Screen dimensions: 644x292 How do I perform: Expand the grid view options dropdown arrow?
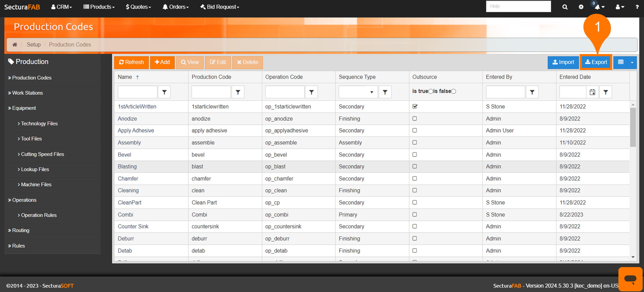pyautogui.click(x=632, y=62)
